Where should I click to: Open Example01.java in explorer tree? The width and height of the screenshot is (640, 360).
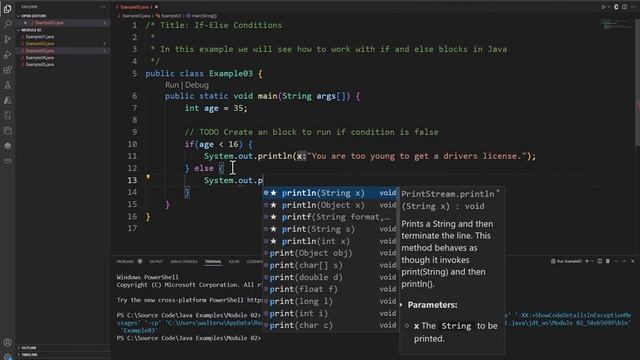(40, 37)
